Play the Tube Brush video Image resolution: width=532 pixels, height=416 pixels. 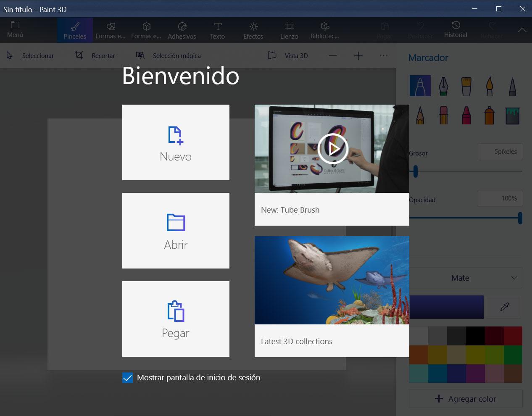333,148
